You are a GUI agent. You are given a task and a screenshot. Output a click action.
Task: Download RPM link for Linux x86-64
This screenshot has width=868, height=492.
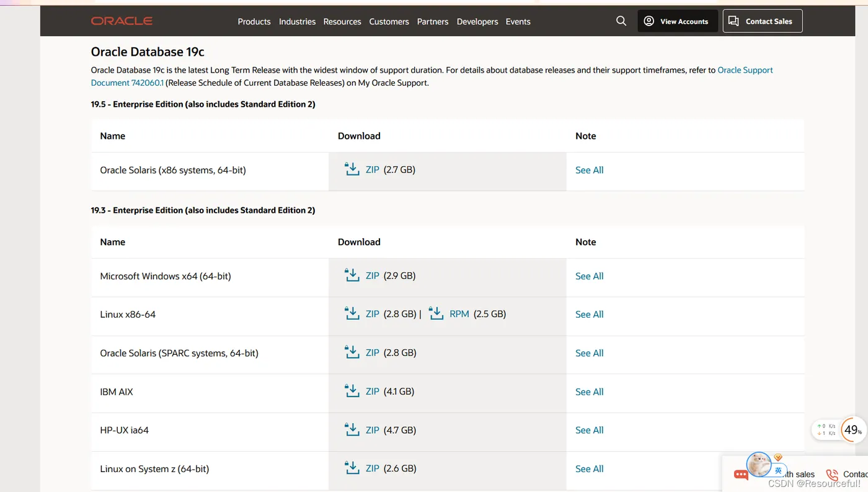click(459, 314)
